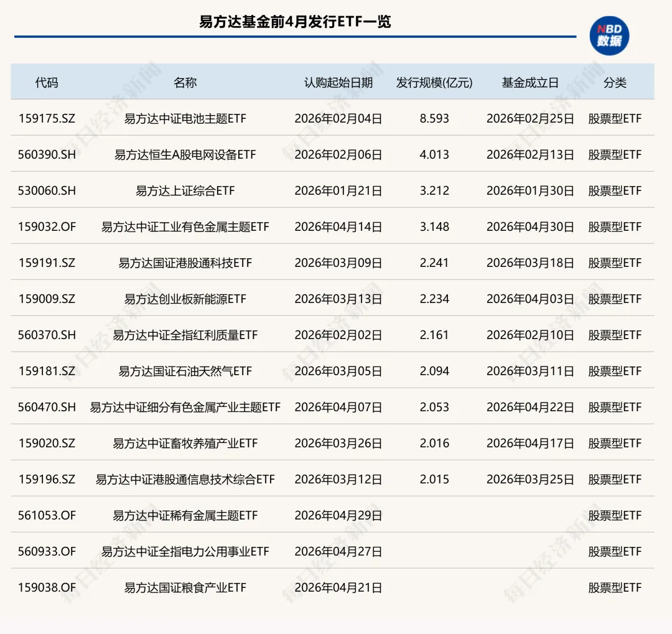Click fund name 易方达上证综合ETF
This screenshot has width=672, height=634.
coord(185,190)
